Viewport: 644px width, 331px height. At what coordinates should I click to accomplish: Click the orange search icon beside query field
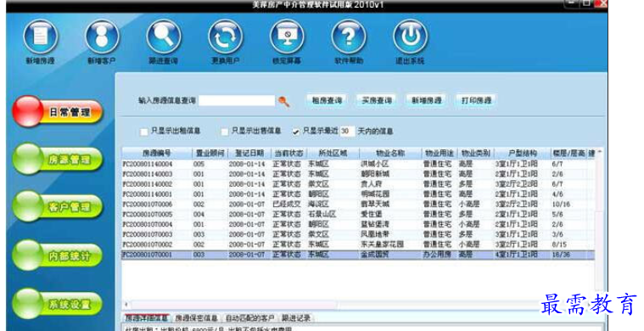[283, 101]
